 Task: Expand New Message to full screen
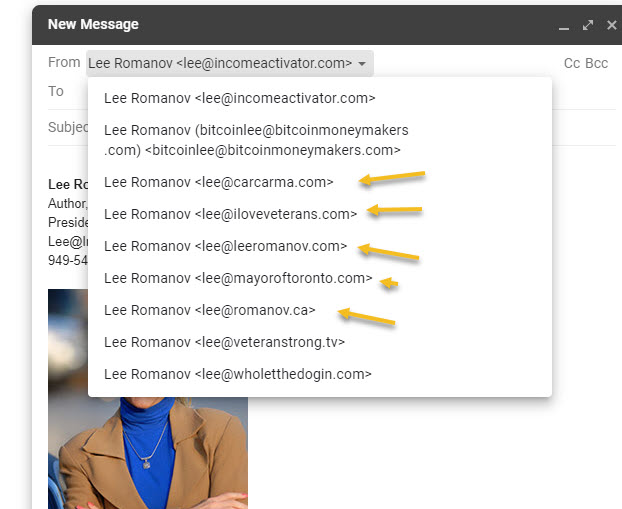587,25
